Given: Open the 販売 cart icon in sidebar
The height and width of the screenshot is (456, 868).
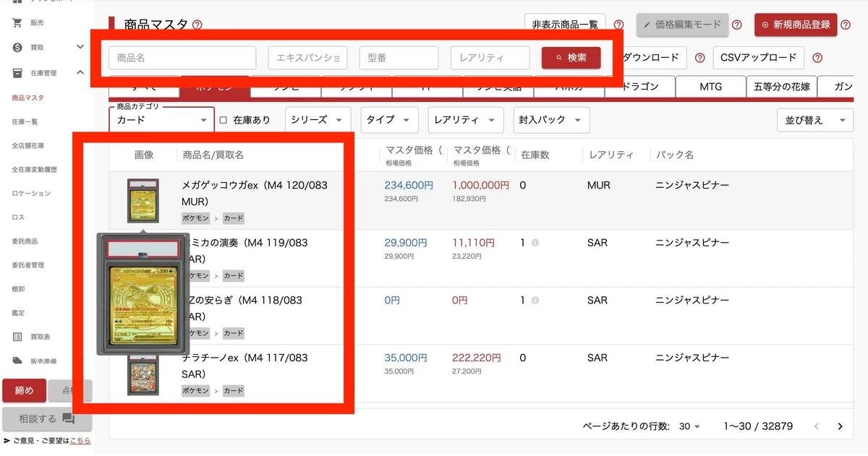Looking at the screenshot, I should [x=17, y=23].
